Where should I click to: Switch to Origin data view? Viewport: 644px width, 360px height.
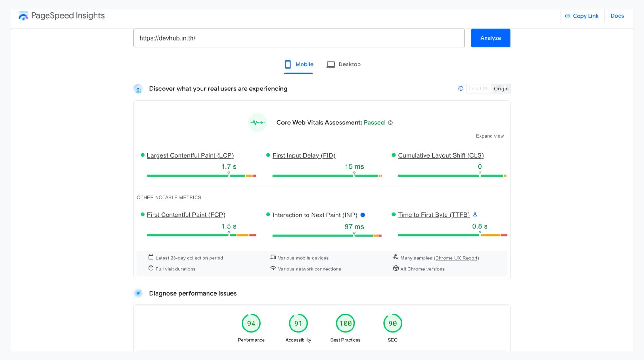pyautogui.click(x=501, y=89)
